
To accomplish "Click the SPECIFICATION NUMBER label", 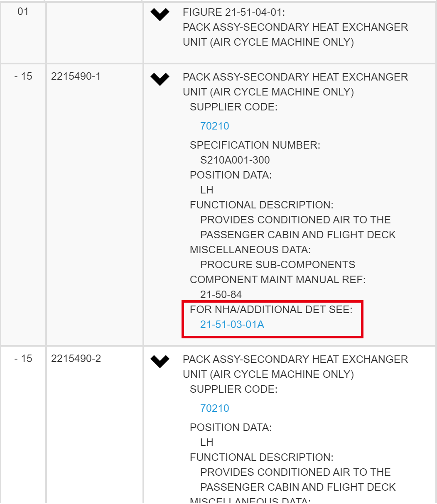I will pyautogui.click(x=255, y=145).
